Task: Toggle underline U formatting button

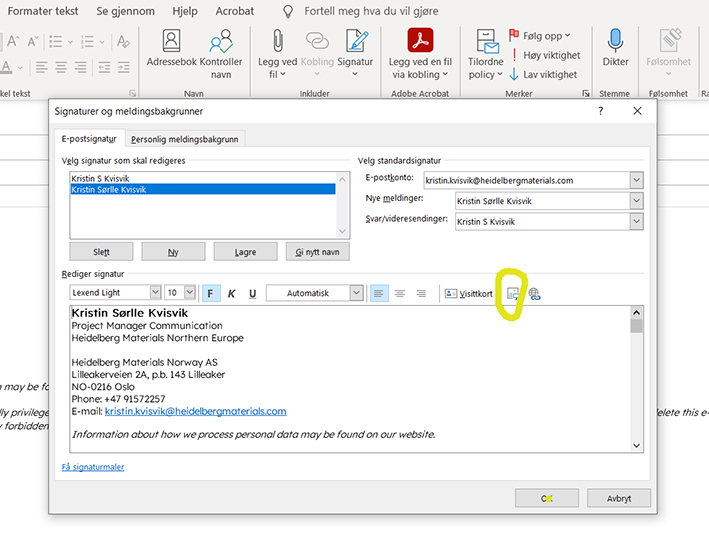Action: [x=252, y=293]
